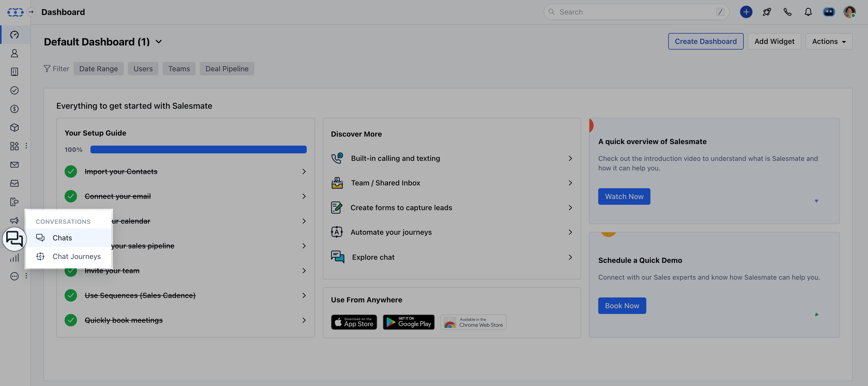868x386 pixels.
Task: Open Companies building icon in sidebar
Action: pyautogui.click(x=14, y=72)
